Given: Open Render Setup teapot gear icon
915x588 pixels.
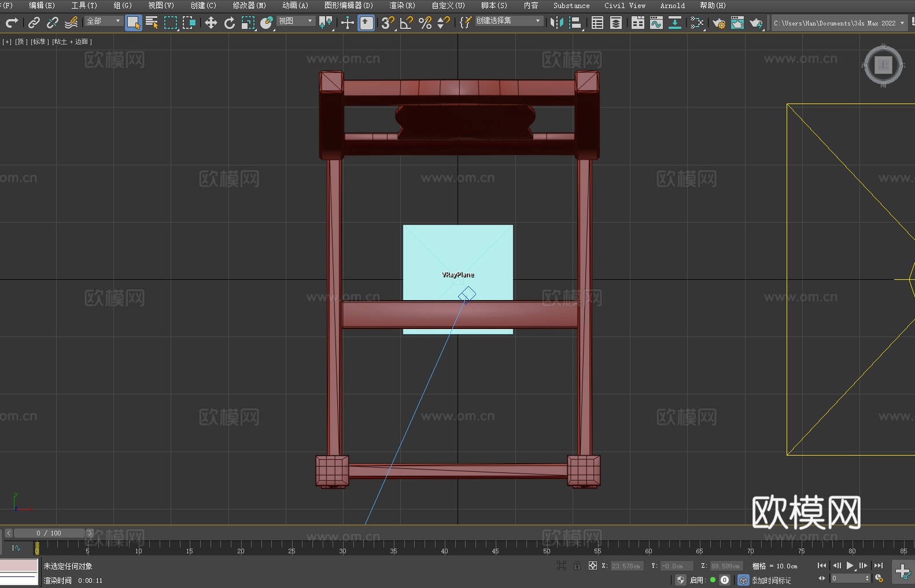Looking at the screenshot, I should (719, 23).
